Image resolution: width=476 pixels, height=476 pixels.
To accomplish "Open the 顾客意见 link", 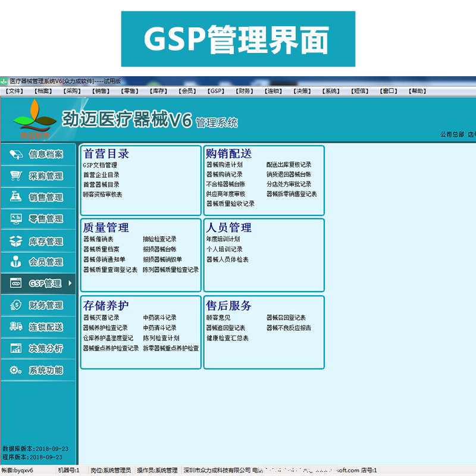I will [x=218, y=318].
